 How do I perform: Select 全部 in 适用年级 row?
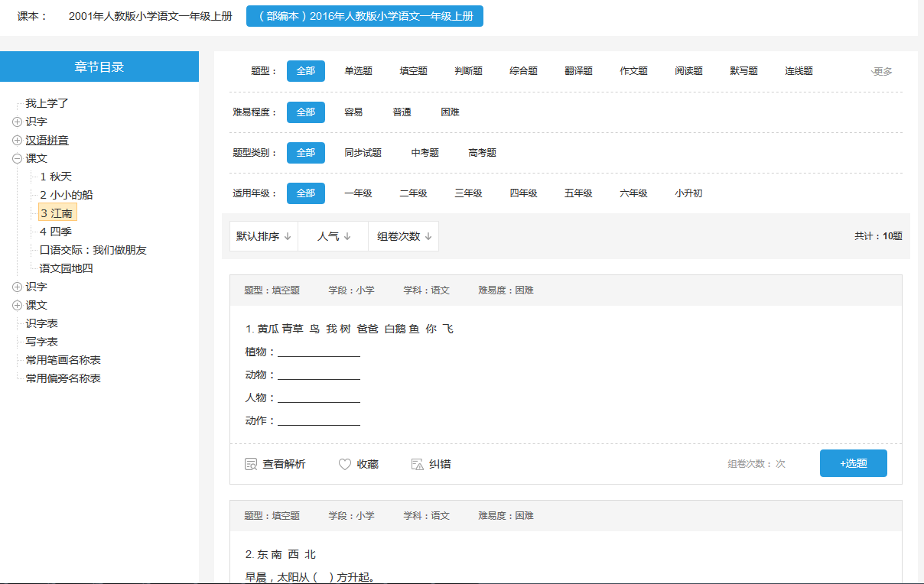(306, 193)
